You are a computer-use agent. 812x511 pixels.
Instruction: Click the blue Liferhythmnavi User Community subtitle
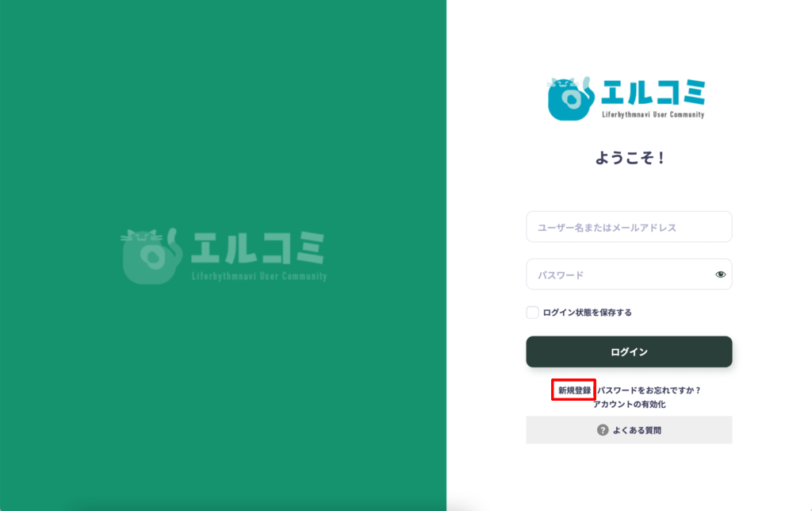point(653,114)
